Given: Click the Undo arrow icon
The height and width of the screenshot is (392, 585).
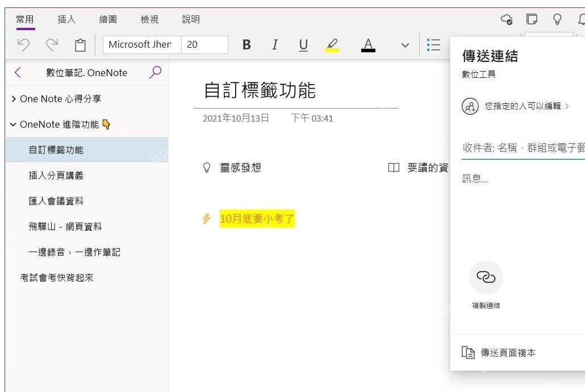Looking at the screenshot, I should click(x=23, y=45).
